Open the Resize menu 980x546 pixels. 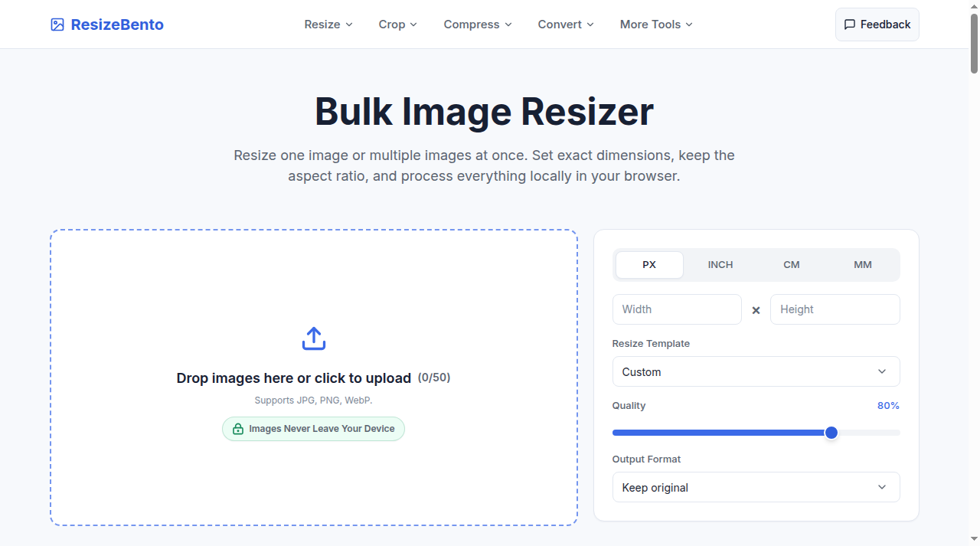click(328, 25)
